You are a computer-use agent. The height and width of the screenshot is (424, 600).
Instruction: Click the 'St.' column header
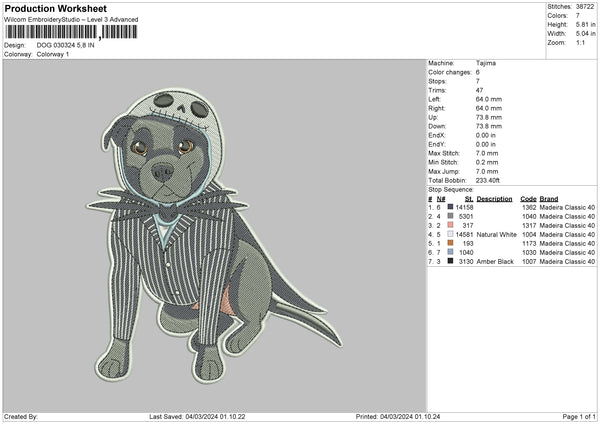click(x=469, y=199)
